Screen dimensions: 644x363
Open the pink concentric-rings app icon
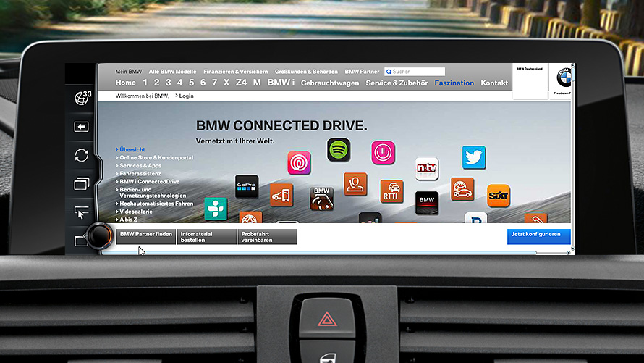(x=299, y=163)
